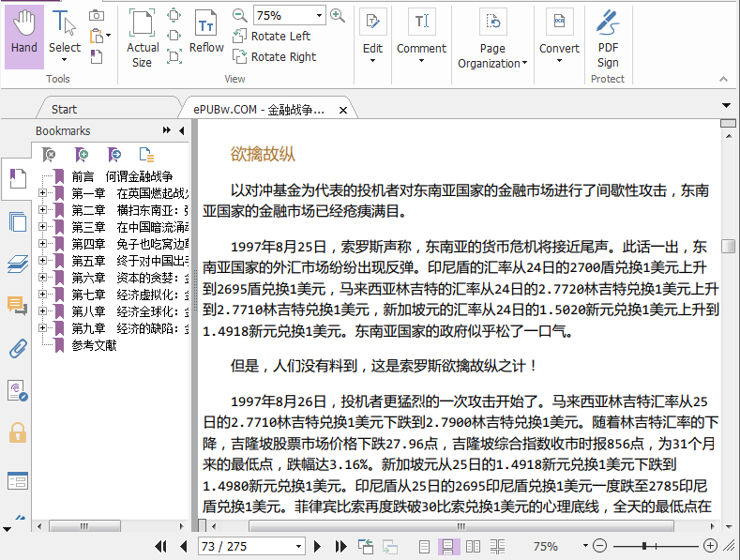Image resolution: width=740 pixels, height=560 pixels.
Task: Open the Edit tool menu
Action: tap(373, 37)
